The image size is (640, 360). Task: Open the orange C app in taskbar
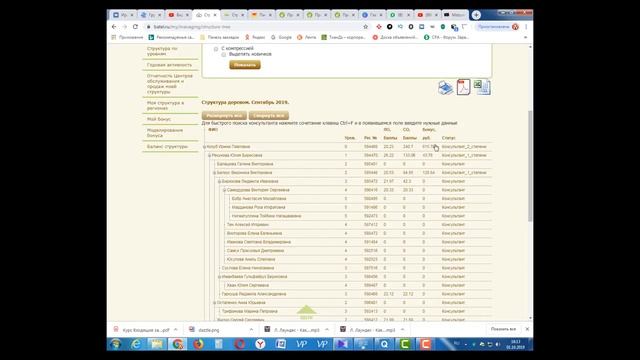pyautogui.click(x=425, y=344)
